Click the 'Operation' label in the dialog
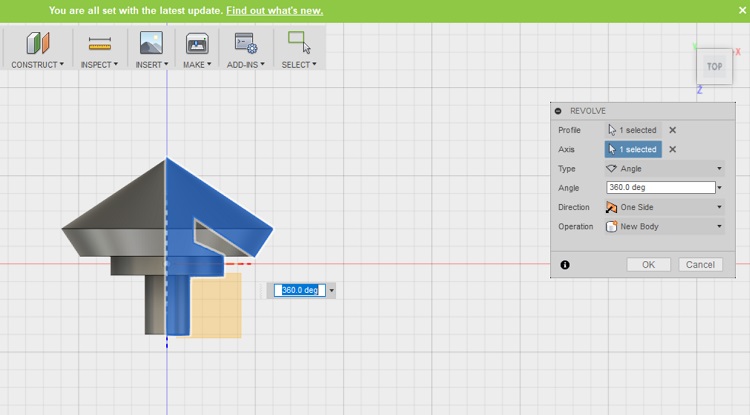The width and height of the screenshot is (750, 415). coord(575,227)
